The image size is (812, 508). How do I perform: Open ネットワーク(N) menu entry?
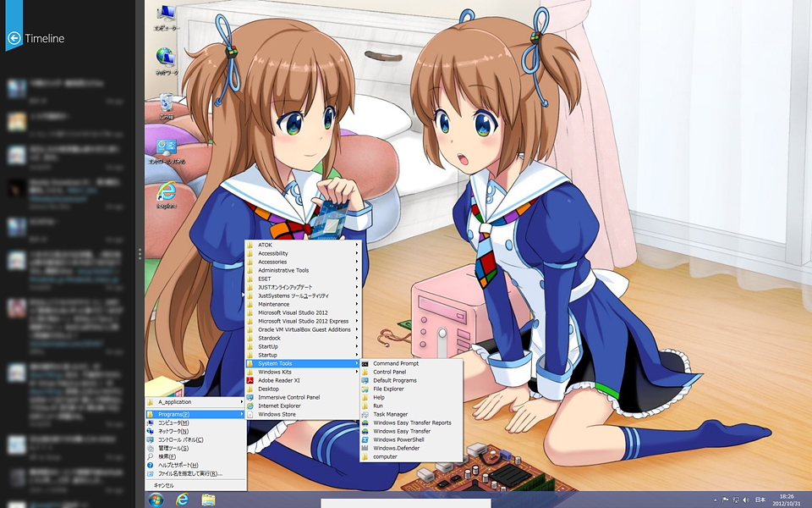coord(195,431)
